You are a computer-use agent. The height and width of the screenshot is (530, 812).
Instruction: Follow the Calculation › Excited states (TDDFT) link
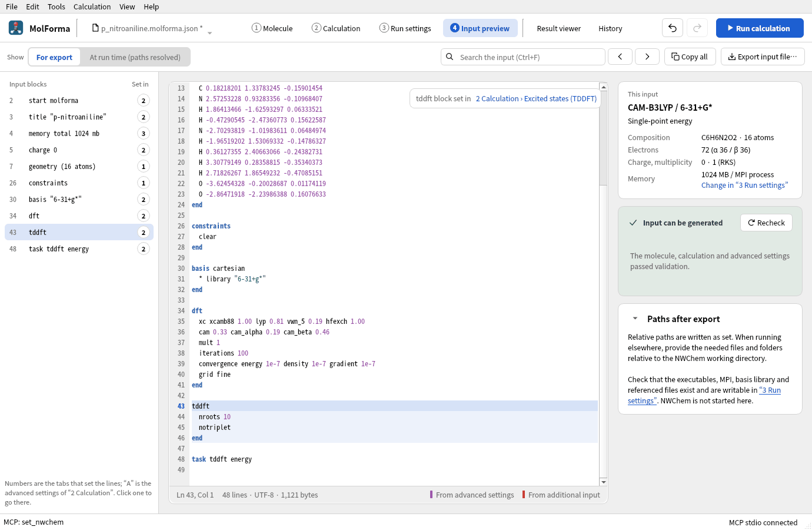[x=536, y=98]
